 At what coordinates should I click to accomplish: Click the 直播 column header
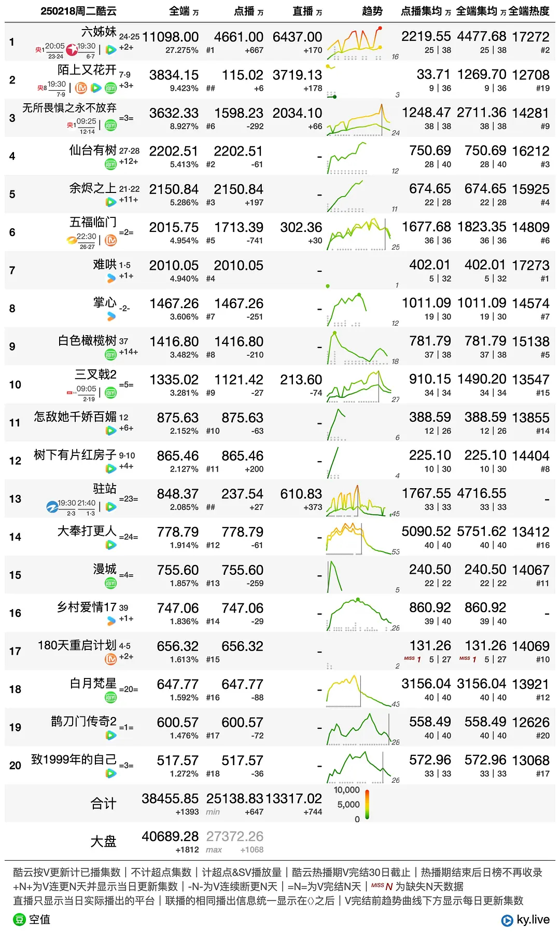(x=307, y=11)
